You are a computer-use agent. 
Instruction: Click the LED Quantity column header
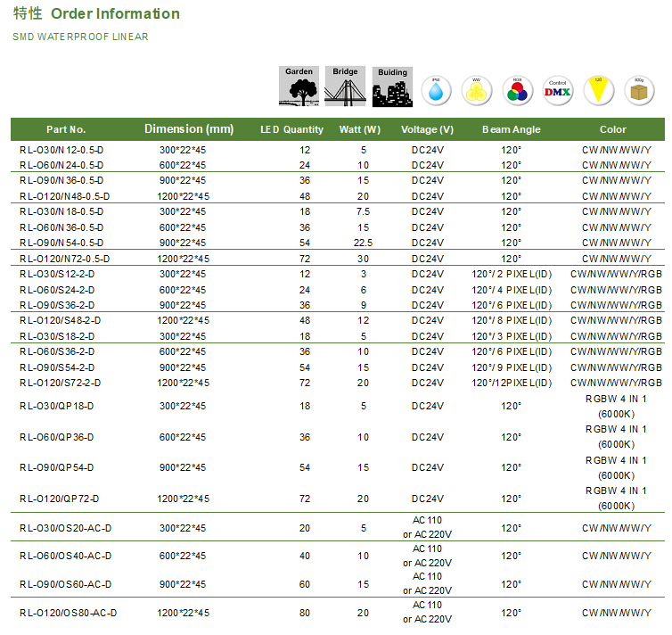click(291, 129)
